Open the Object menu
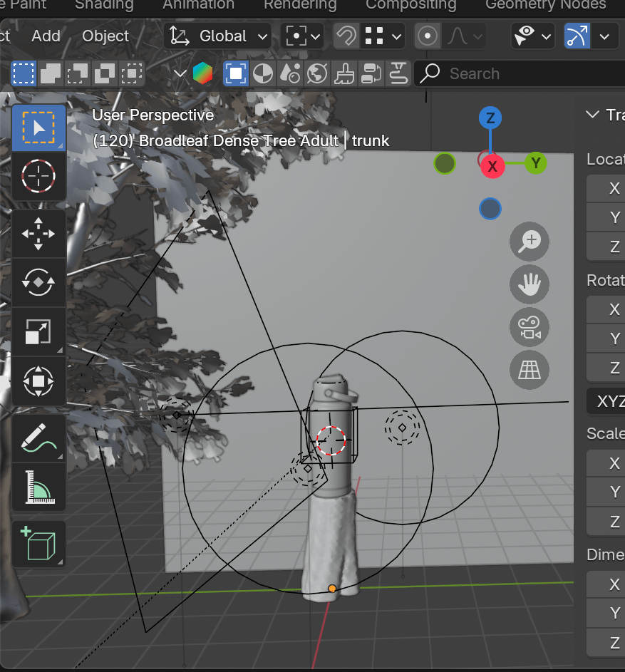The image size is (625, 672). pyautogui.click(x=105, y=36)
